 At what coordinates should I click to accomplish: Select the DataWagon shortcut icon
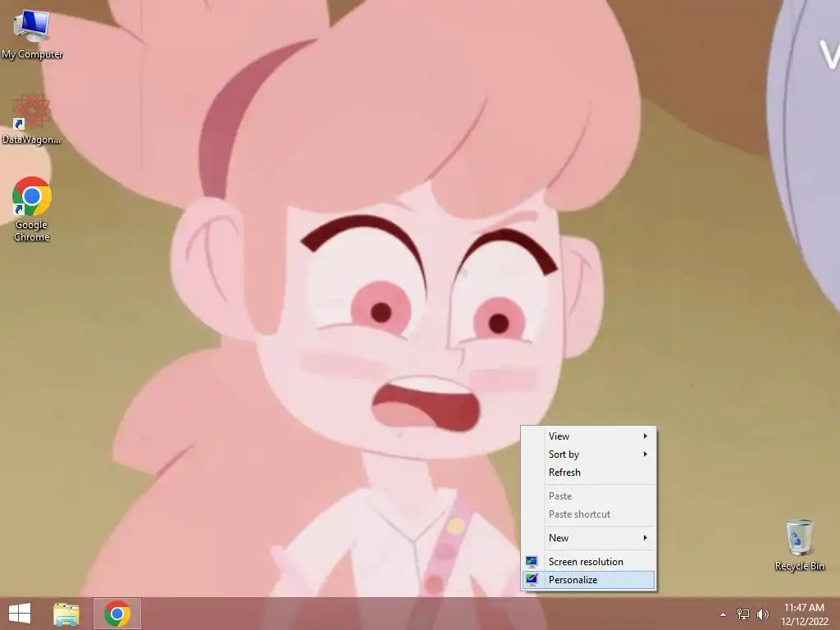[x=32, y=118]
